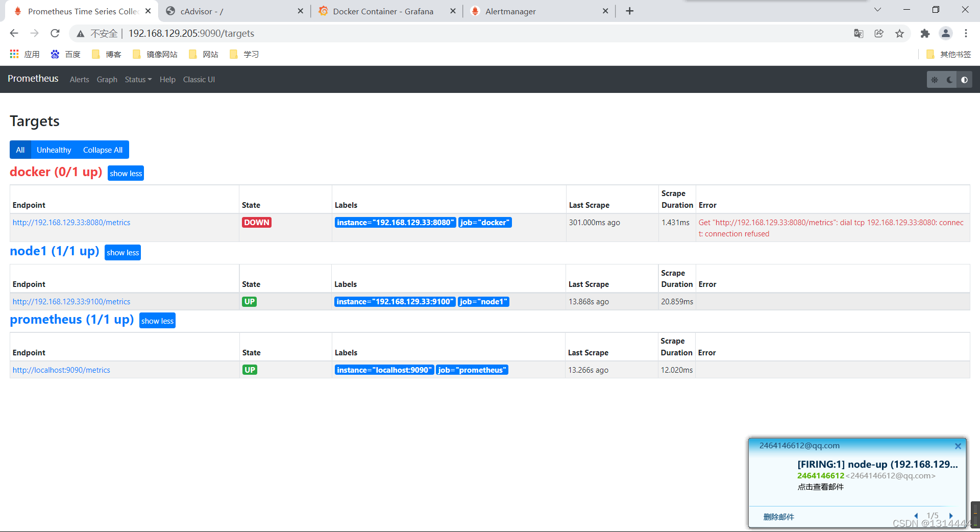
Task: Click Collapse All targets
Action: click(x=103, y=150)
